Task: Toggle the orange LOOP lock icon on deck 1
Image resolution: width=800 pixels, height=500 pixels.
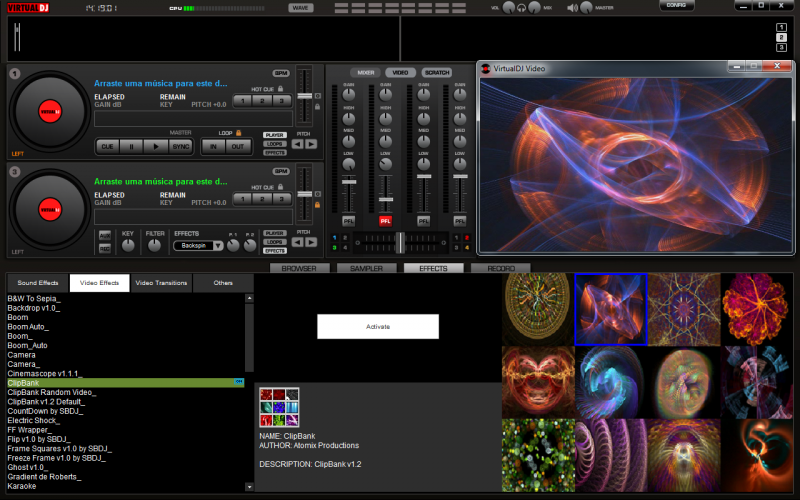Action: [238, 133]
